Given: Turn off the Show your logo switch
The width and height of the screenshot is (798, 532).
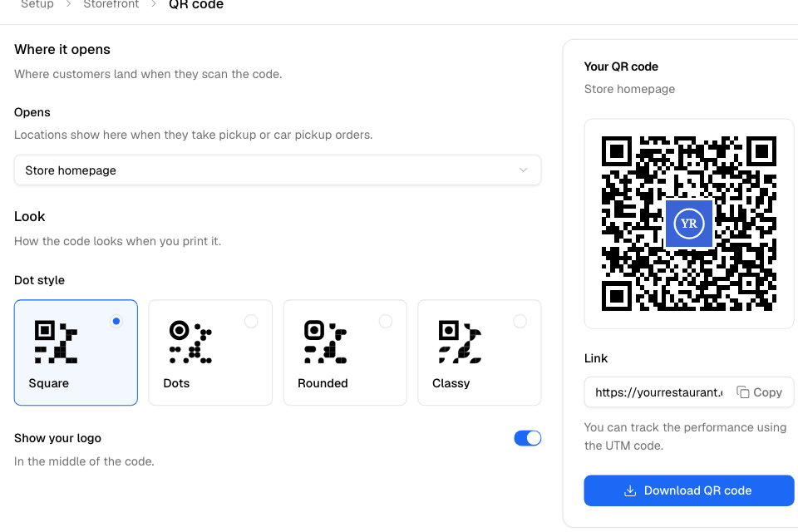Looking at the screenshot, I should coord(527,438).
